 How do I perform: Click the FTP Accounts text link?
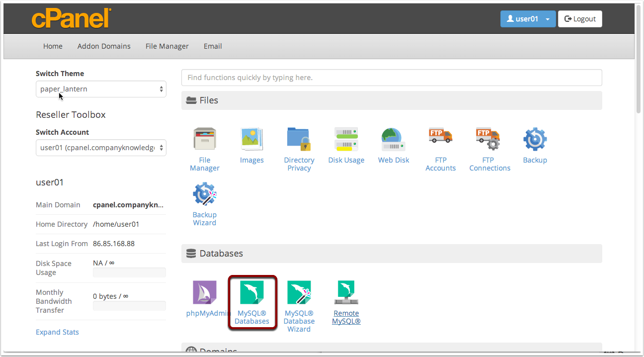441,164
